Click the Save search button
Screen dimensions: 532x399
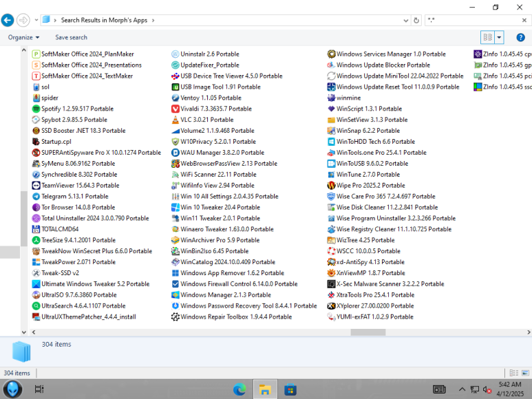pyautogui.click(x=72, y=37)
